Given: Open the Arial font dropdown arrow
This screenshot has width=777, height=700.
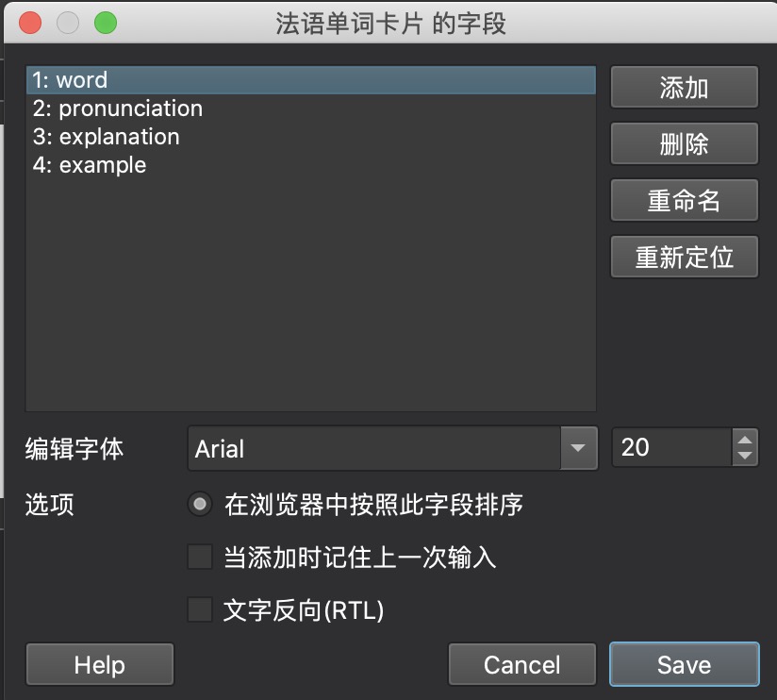Looking at the screenshot, I should (578, 448).
